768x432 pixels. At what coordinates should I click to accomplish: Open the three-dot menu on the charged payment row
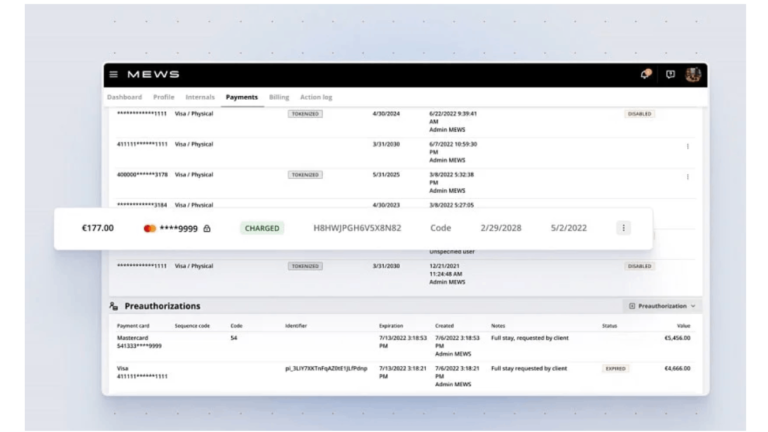tap(623, 228)
